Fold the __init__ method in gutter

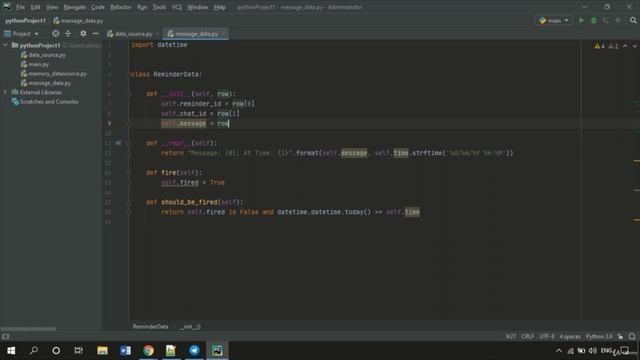(129, 94)
